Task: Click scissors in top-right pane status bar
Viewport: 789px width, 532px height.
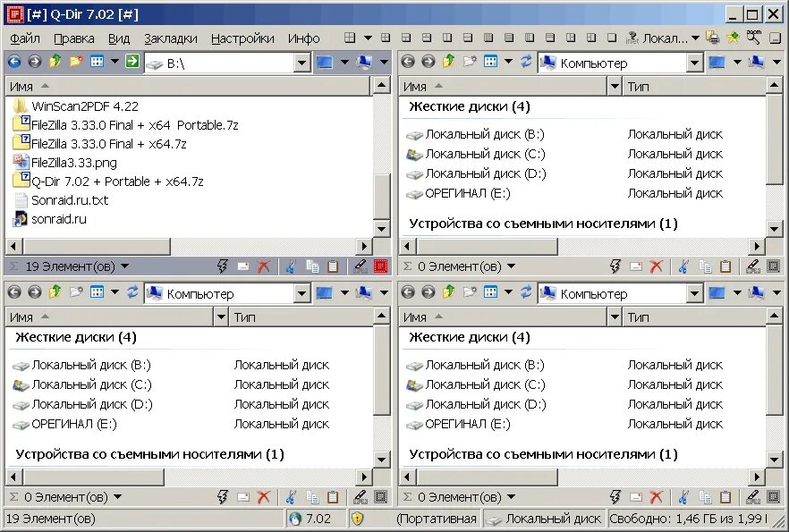Action: point(683,266)
